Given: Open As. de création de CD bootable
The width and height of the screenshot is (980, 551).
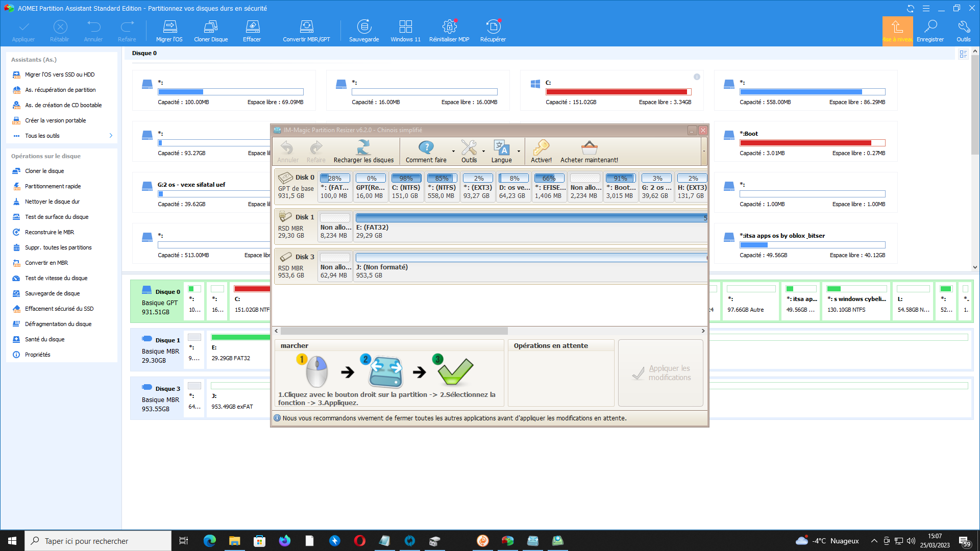Looking at the screenshot, I should pyautogui.click(x=63, y=105).
